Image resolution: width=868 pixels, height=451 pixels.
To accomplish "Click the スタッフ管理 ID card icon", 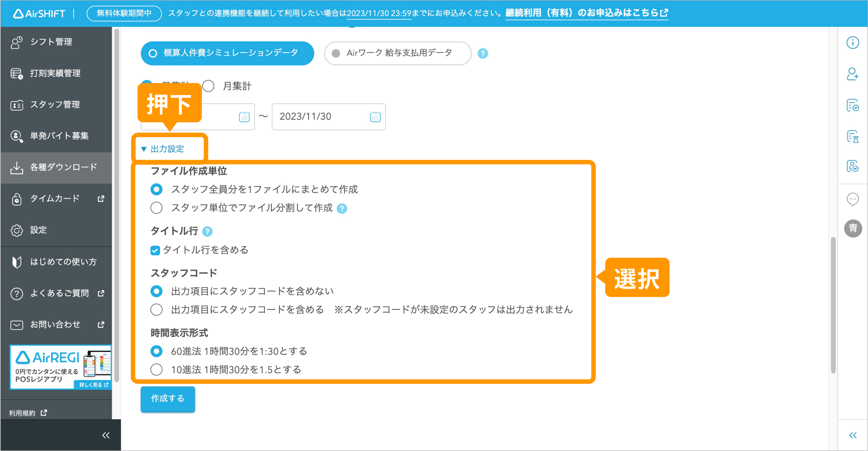I will coord(16,105).
